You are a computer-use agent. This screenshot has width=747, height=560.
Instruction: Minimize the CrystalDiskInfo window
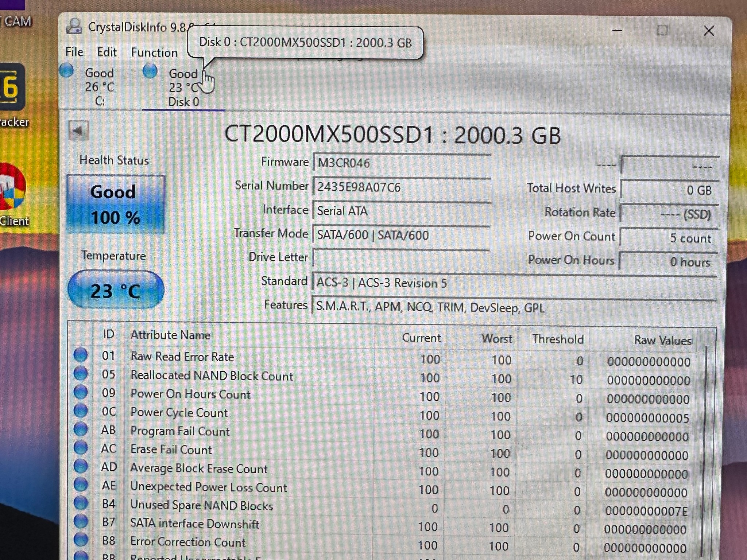tap(617, 30)
